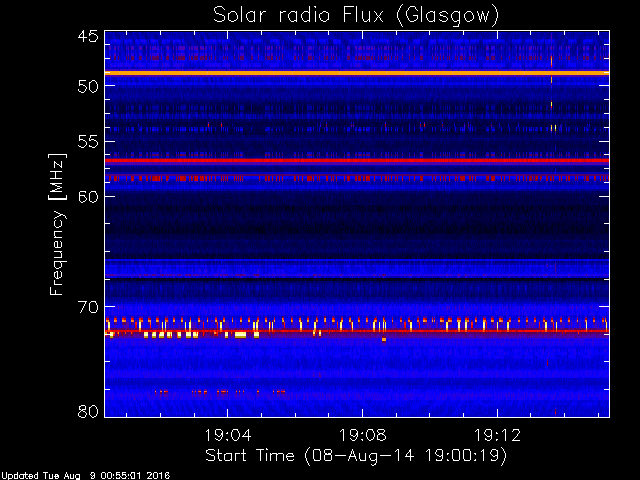Select the "Start Time (08-Aug-14 19:00:19)" label
The image size is (640, 480).
[x=356, y=456]
